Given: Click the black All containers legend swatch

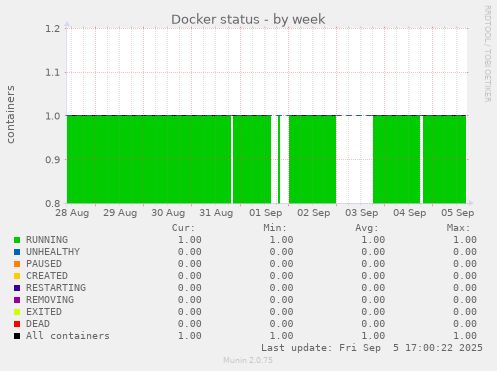Looking at the screenshot, I should click(17, 336).
